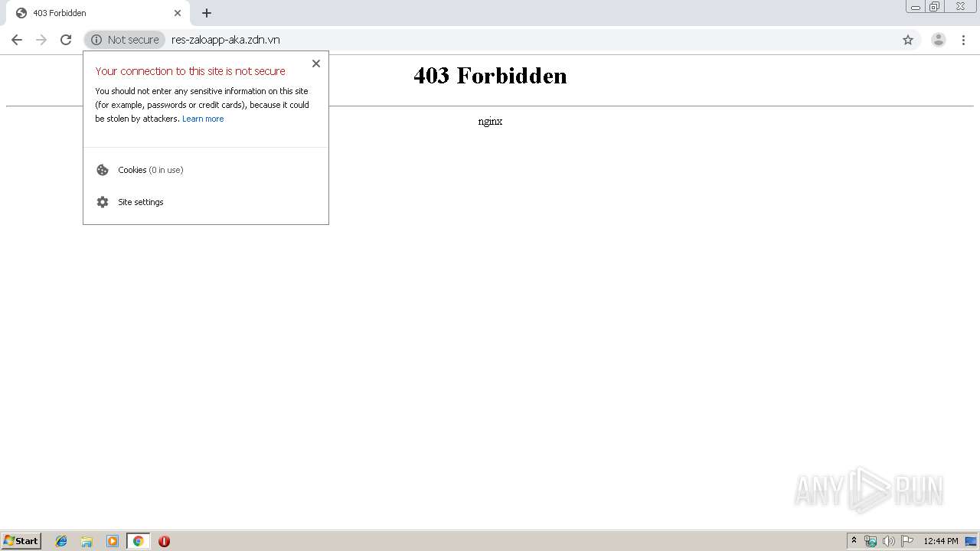Image resolution: width=980 pixels, height=551 pixels.
Task: Click the Not secure site info chip
Action: (125, 40)
